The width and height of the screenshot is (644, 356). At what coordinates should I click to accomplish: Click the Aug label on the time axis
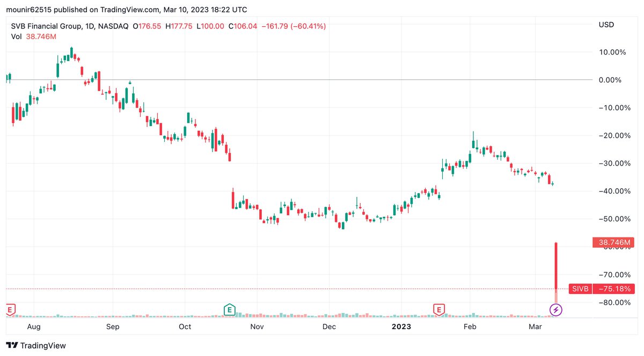click(x=34, y=327)
